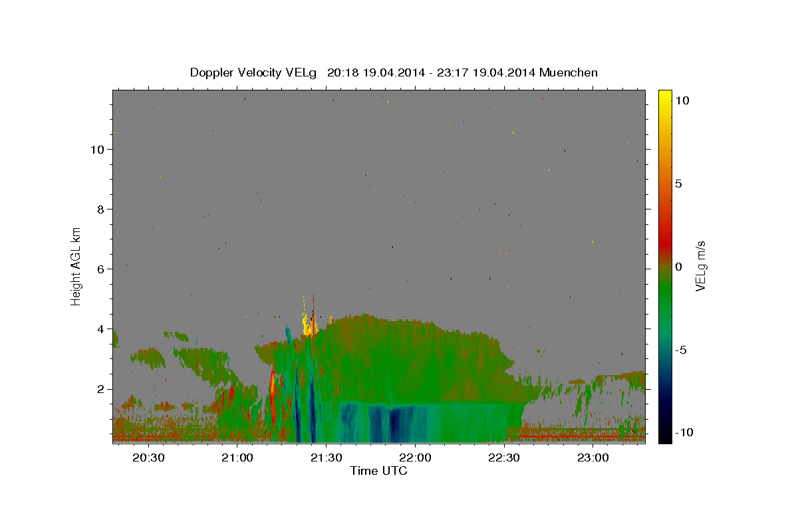Click the colorbar value 10 at top
The image size is (798, 532).
click(682, 100)
